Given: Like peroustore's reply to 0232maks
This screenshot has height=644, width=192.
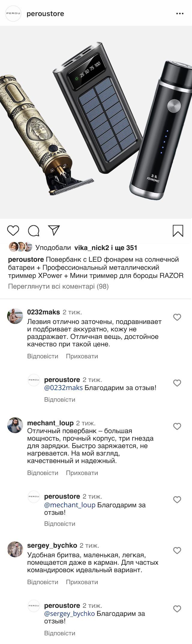Looking at the screenshot, I should point(177,383).
